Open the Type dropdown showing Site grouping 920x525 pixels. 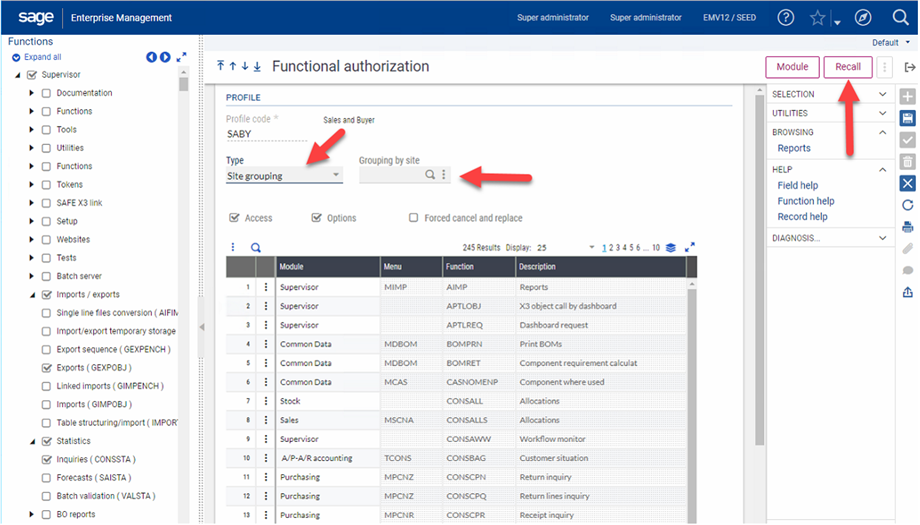(284, 175)
